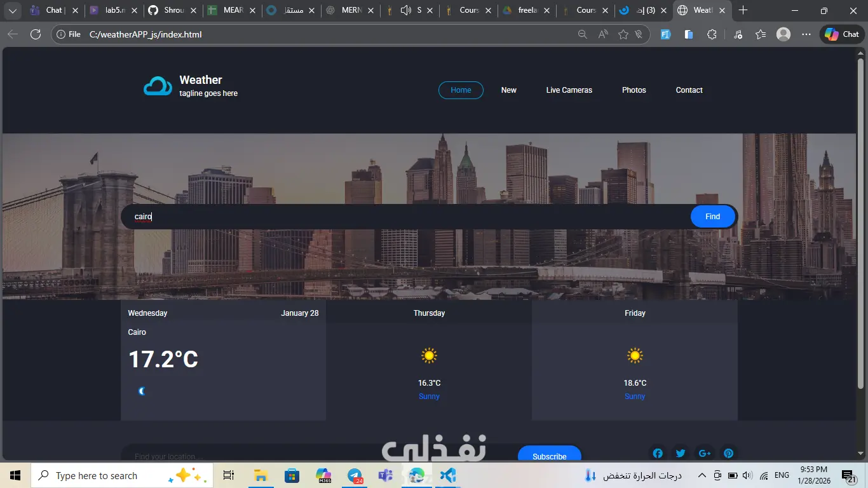Show hidden system tray icons
Screen dimensions: 868x488
702,475
